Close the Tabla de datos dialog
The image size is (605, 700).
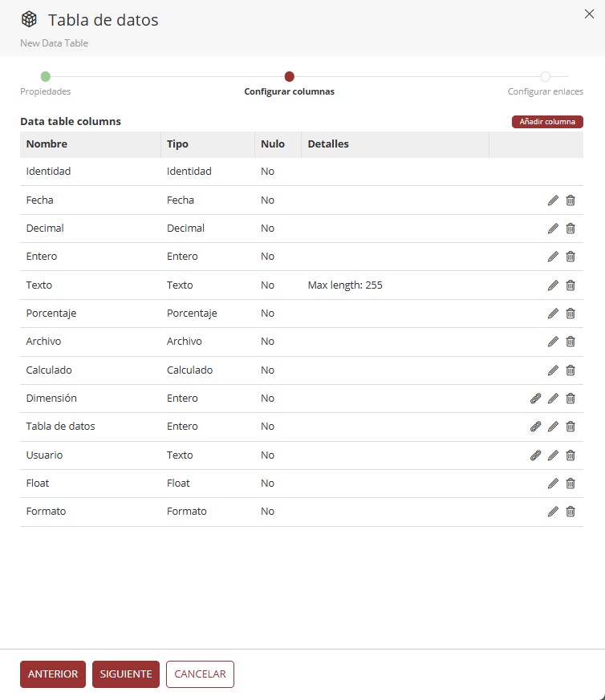[x=589, y=14]
